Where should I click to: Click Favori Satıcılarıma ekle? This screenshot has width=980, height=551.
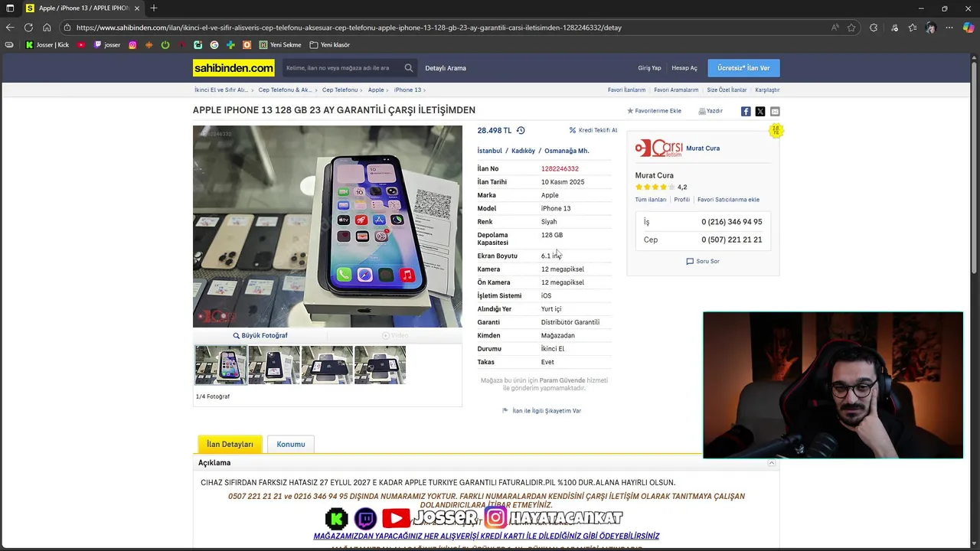(728, 200)
